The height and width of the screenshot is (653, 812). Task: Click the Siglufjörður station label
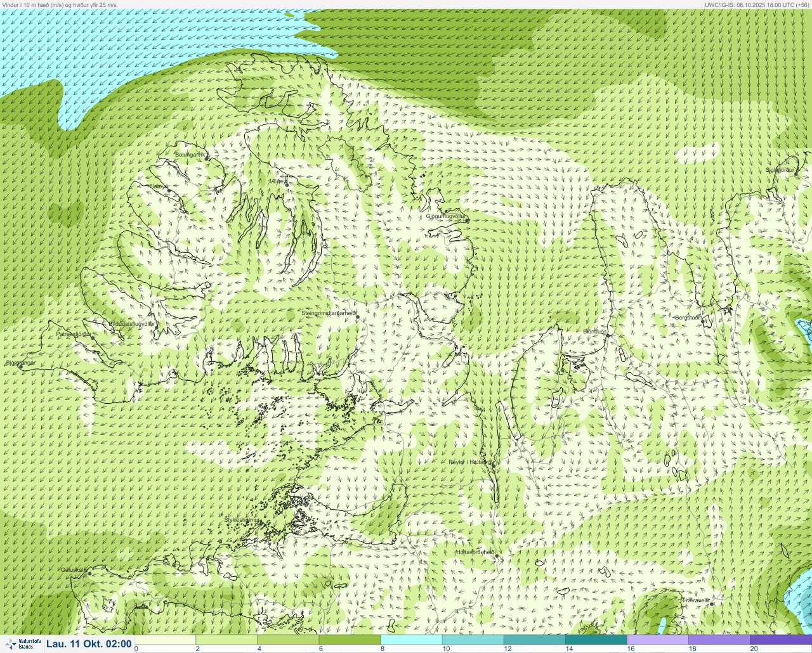pyautogui.click(x=780, y=170)
